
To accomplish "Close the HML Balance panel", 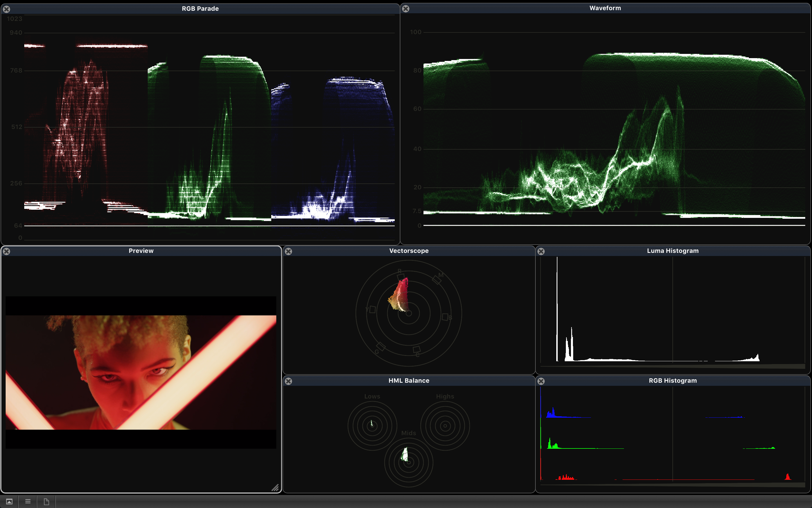I will click(x=288, y=381).
